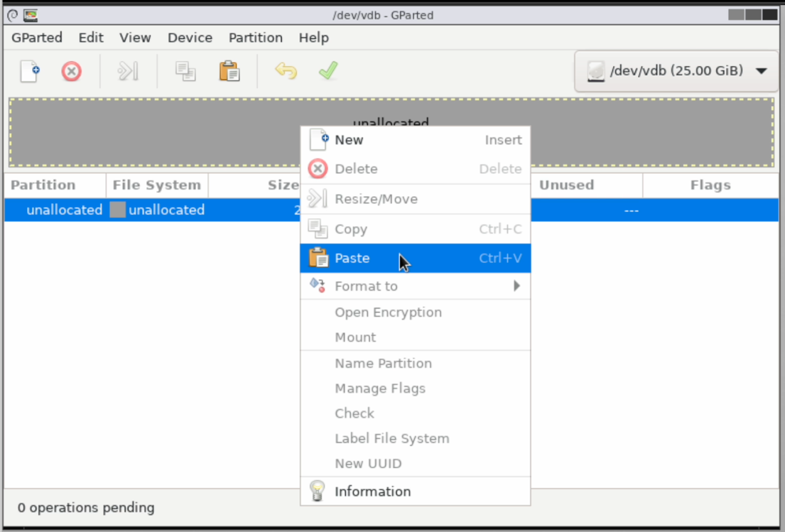Viewport: 785px width, 532px height.
Task: Click the Copy partition toolbar icon
Action: [x=185, y=72]
